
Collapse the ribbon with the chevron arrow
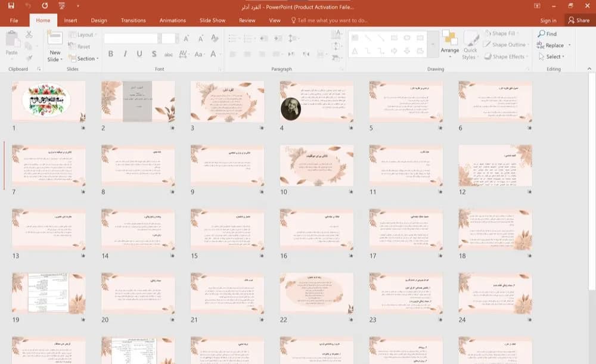tap(589, 69)
